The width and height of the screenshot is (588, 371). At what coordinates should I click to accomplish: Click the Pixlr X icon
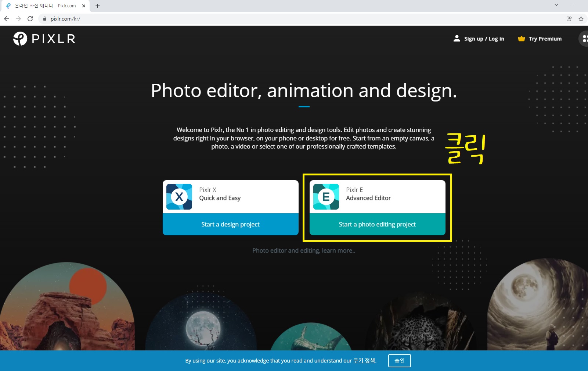pyautogui.click(x=179, y=197)
